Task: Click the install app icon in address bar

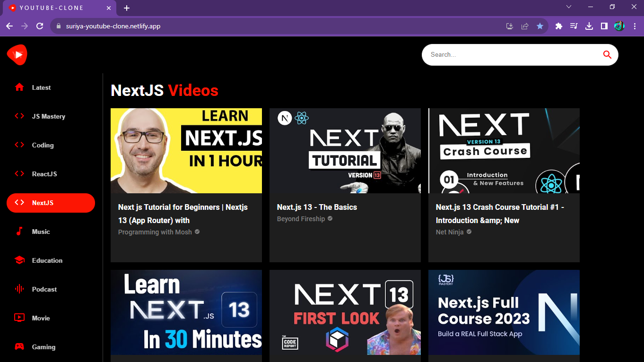Action: pos(510,26)
